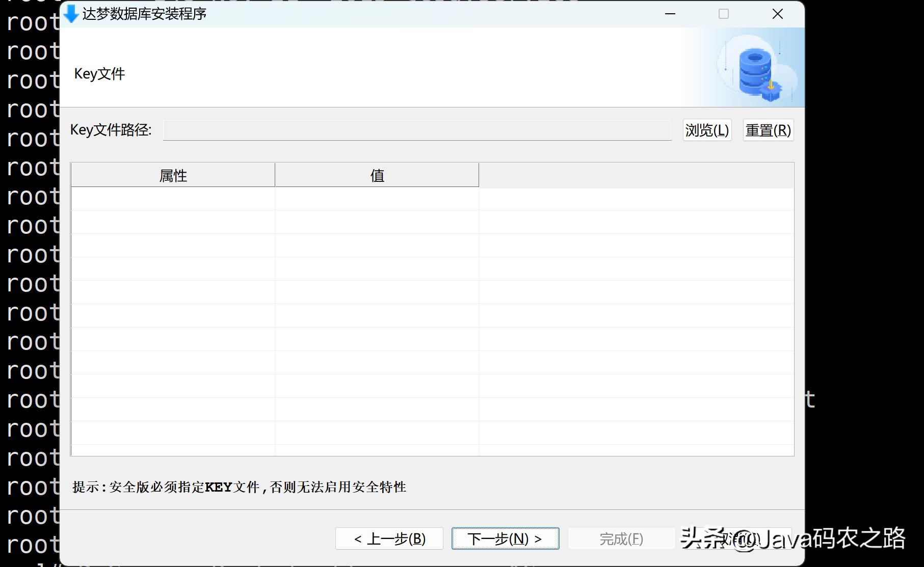Image resolution: width=924 pixels, height=567 pixels.
Task: Minimize the installer window
Action: coord(670,14)
